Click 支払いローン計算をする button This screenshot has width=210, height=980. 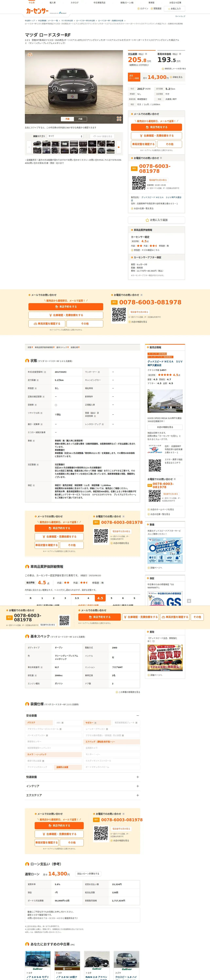pyautogui.click(x=88, y=874)
